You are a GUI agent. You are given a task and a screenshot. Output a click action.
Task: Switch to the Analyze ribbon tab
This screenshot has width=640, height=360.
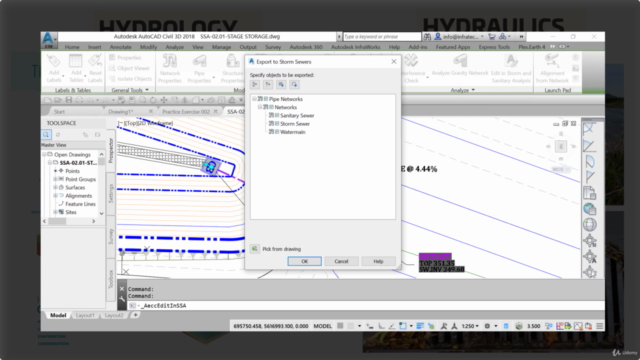point(174,47)
